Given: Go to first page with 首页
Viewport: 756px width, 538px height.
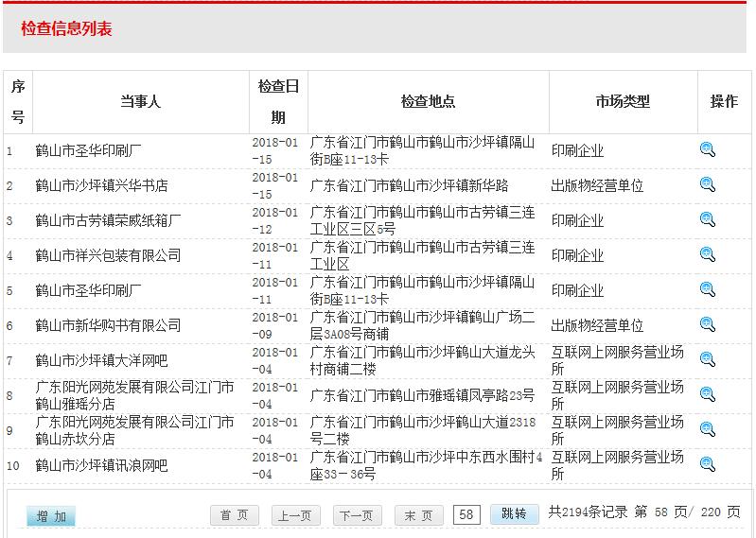Looking at the screenshot, I should coord(235,515).
